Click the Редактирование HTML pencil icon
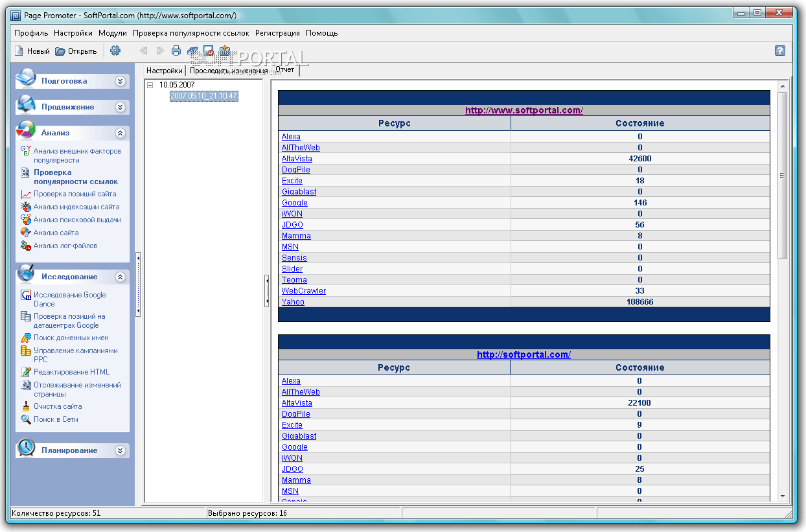The width and height of the screenshot is (806, 532). (x=26, y=372)
